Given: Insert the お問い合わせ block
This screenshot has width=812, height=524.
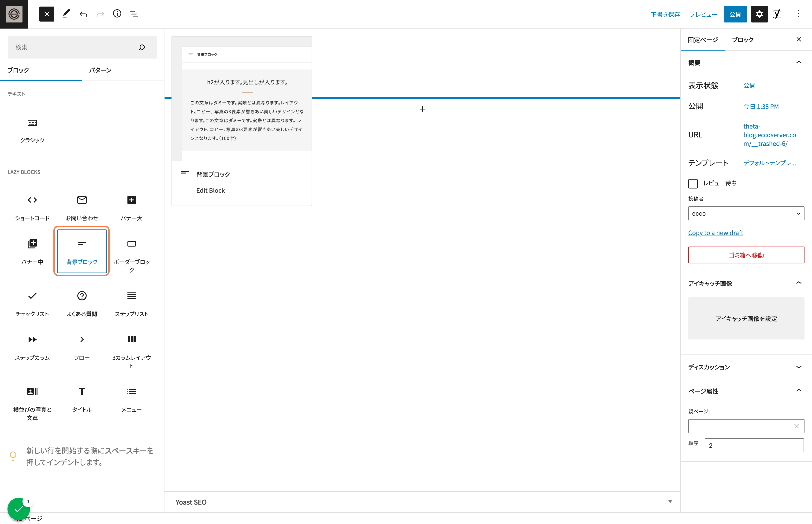Looking at the screenshot, I should click(82, 207).
